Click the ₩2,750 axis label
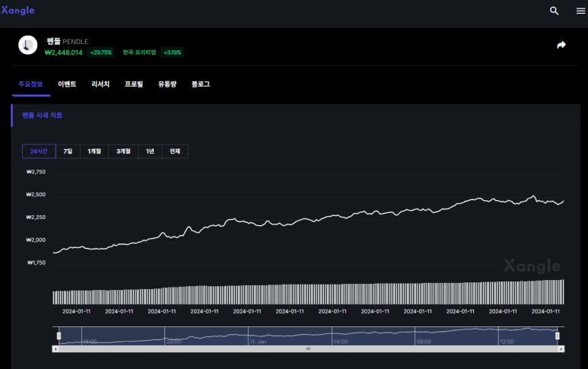 (36, 172)
